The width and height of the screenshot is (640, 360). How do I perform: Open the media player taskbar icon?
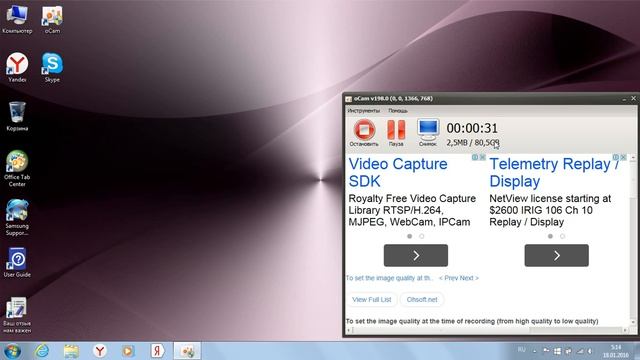[128, 351]
